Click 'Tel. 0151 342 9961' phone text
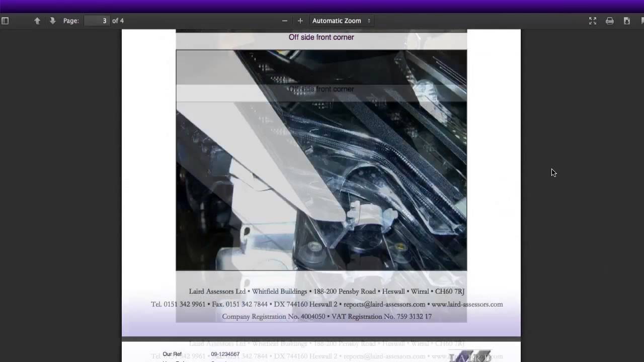Screen dimensions: 644x362 click(178, 304)
